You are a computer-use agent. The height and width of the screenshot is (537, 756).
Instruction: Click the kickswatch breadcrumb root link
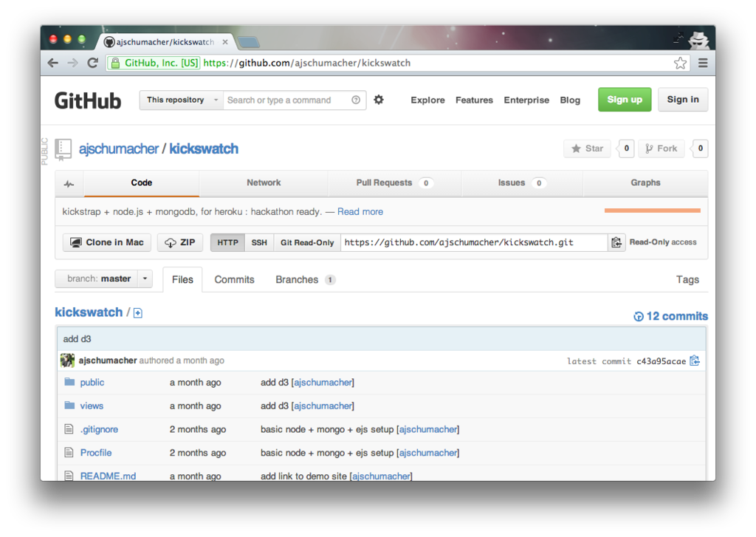pyautogui.click(x=89, y=312)
